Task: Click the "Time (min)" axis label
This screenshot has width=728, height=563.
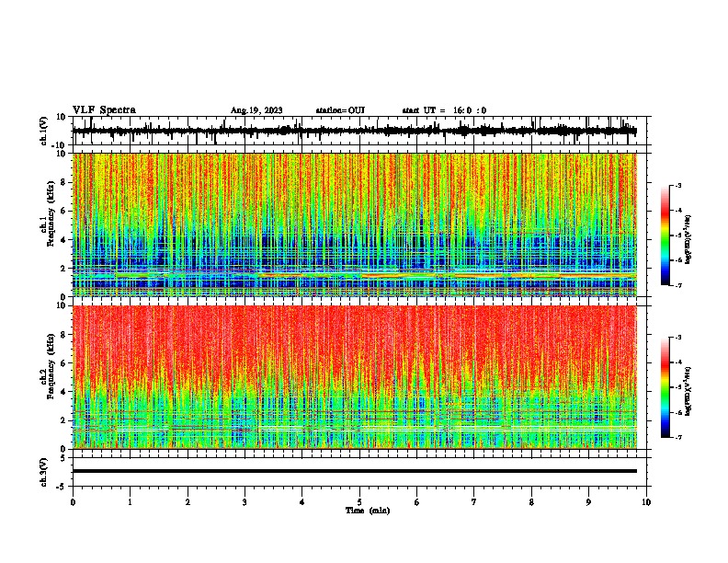Action: click(x=368, y=511)
